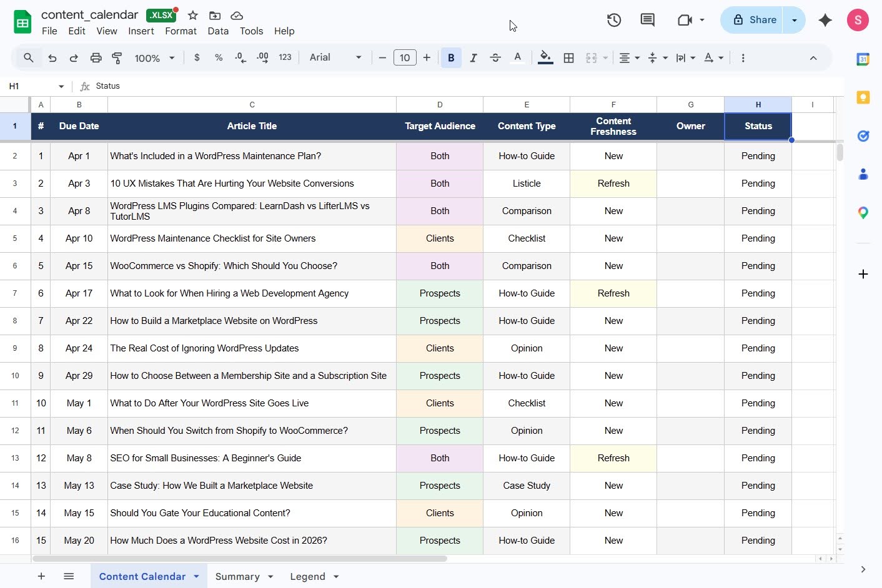Open the Google Keep side panel
This screenshot has width=882, height=588.
coord(863,98)
